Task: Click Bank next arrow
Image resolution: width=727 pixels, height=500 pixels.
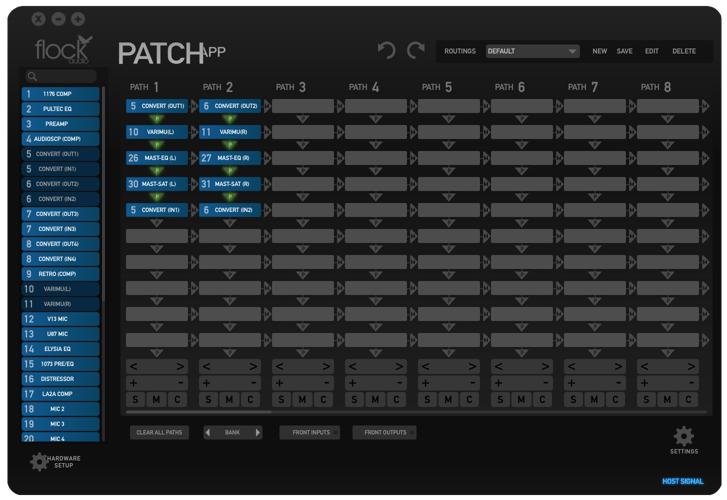Action: [x=258, y=432]
